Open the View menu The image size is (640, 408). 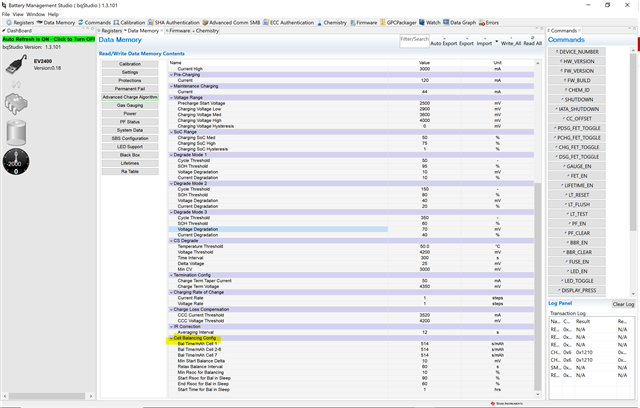[x=18, y=14]
